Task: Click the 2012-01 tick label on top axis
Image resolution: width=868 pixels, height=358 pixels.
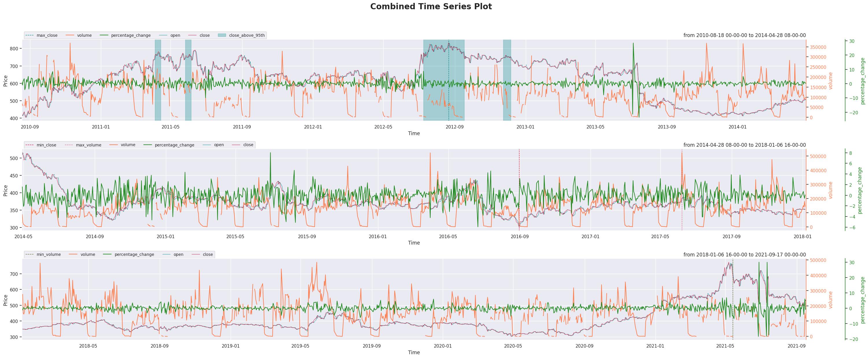Action: pos(313,127)
